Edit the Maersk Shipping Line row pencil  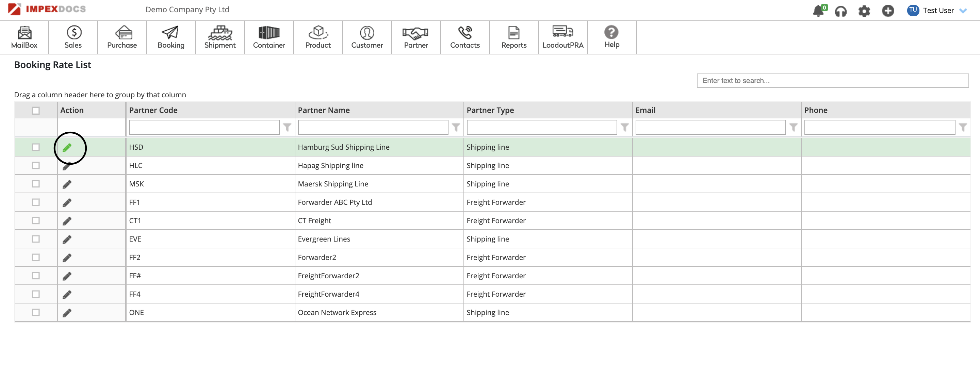click(x=67, y=184)
